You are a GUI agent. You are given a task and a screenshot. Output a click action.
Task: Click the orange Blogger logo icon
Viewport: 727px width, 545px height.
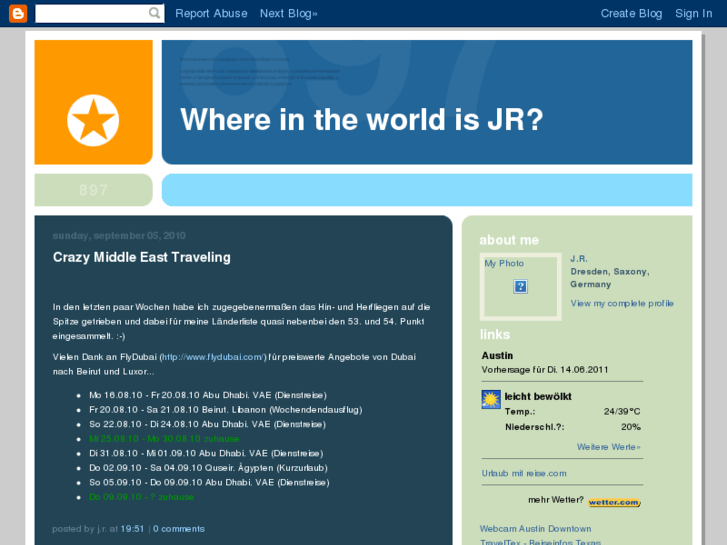tap(18, 13)
